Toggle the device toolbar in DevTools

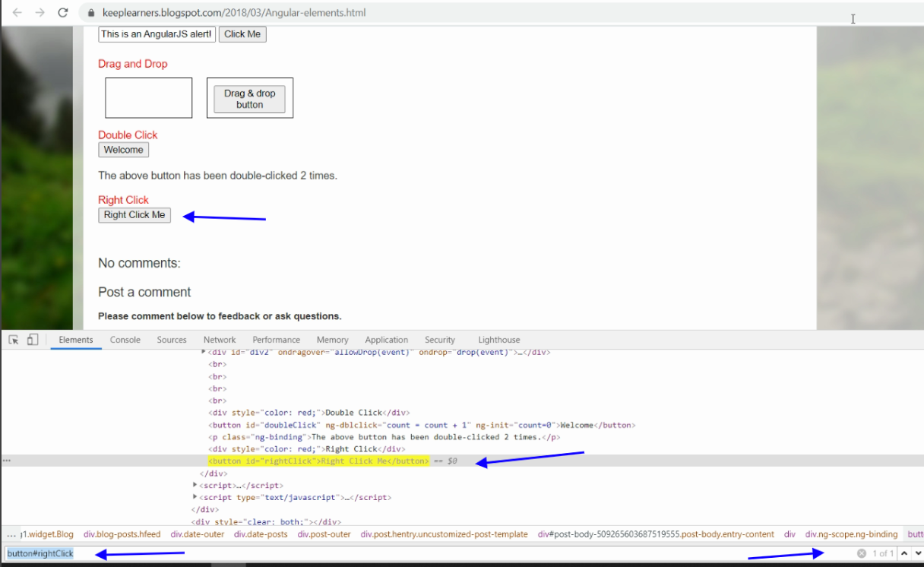31,339
